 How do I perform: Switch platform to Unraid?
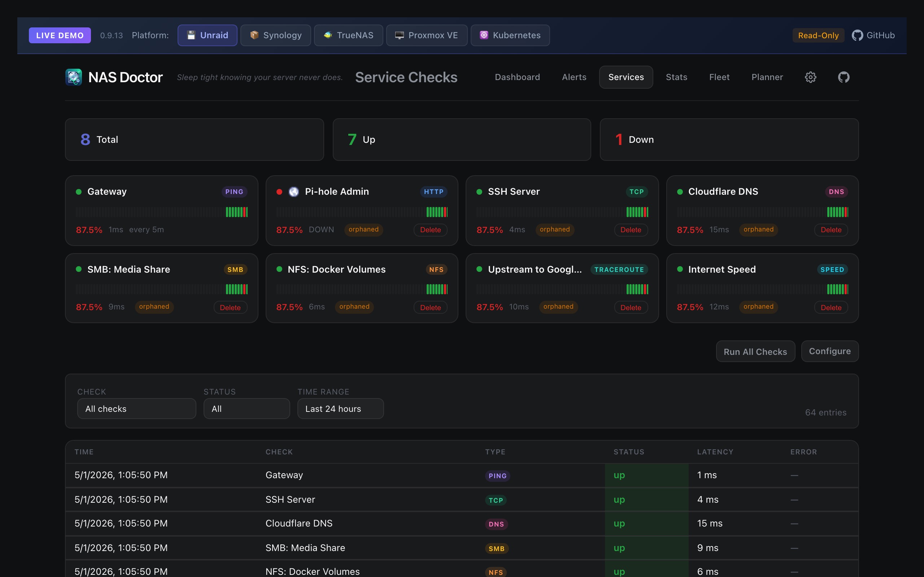(x=207, y=35)
